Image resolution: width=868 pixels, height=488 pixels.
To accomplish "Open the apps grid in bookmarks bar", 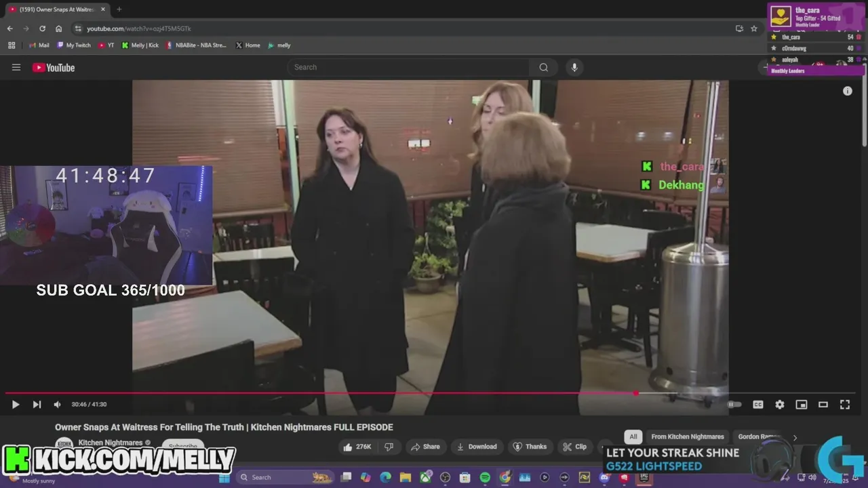I will (12, 45).
